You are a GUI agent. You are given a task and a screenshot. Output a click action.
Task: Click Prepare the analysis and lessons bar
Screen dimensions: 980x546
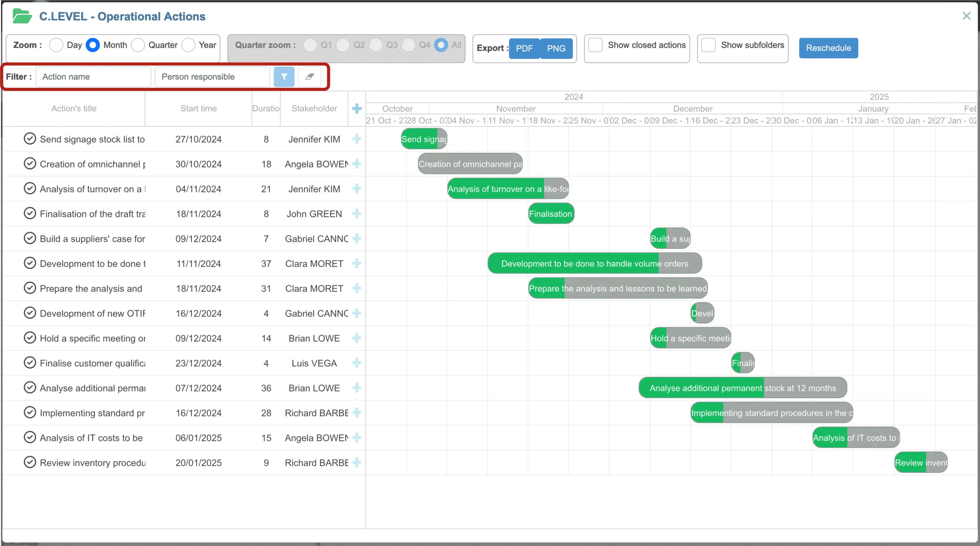point(618,288)
